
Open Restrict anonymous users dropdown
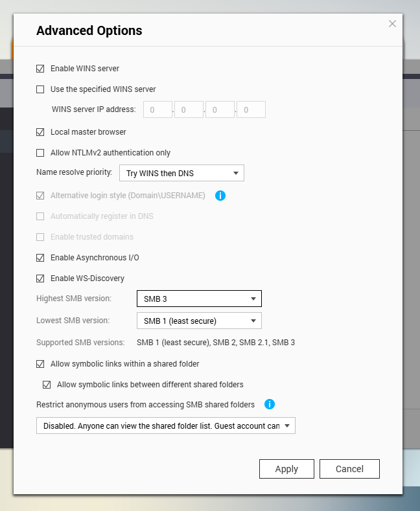click(166, 426)
